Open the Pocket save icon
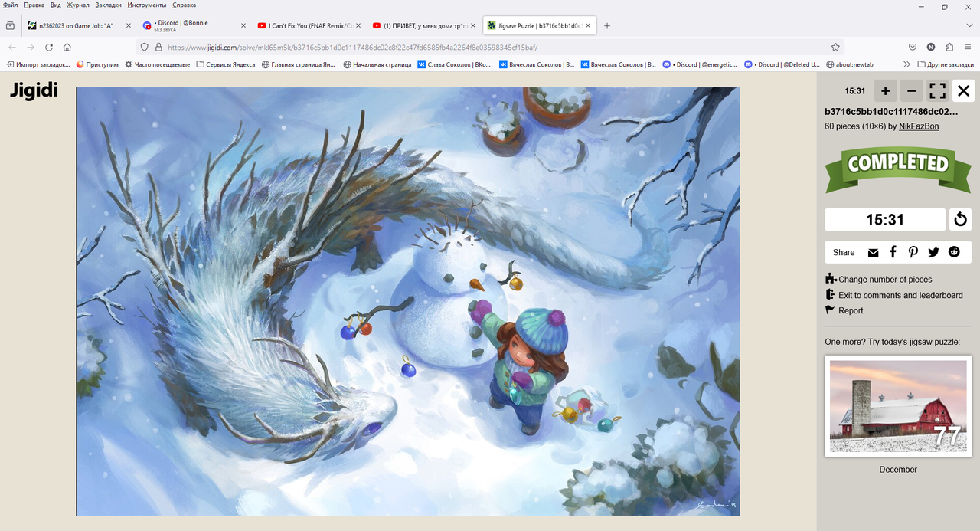980x531 pixels. [x=913, y=47]
